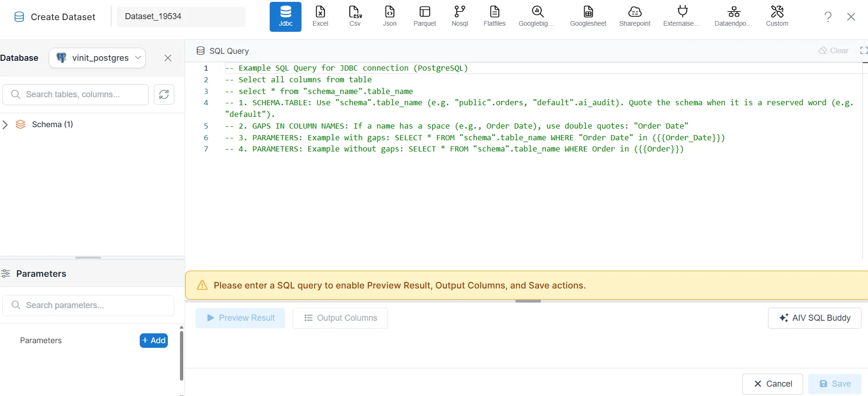
Task: Open the help question mark
Action: (x=828, y=17)
